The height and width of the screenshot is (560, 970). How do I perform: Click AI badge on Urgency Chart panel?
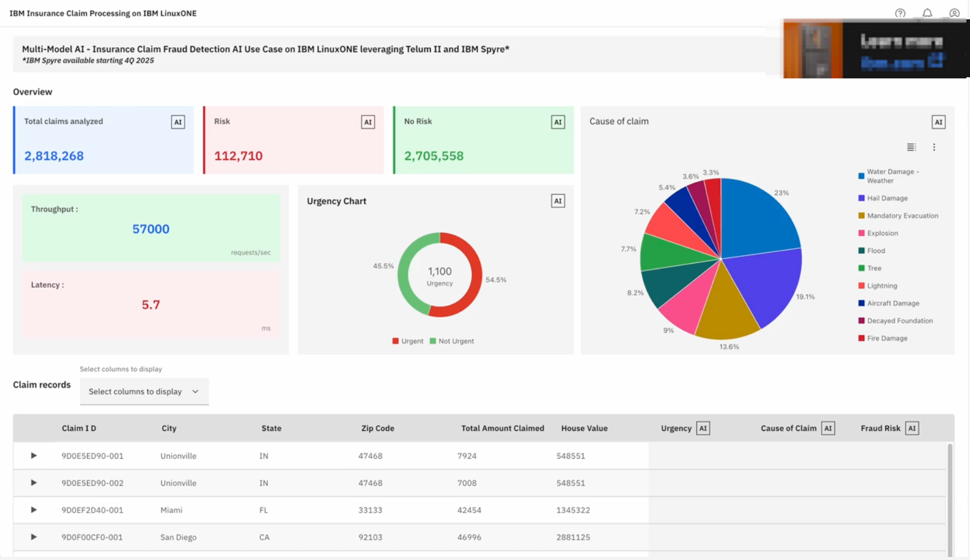coord(558,201)
